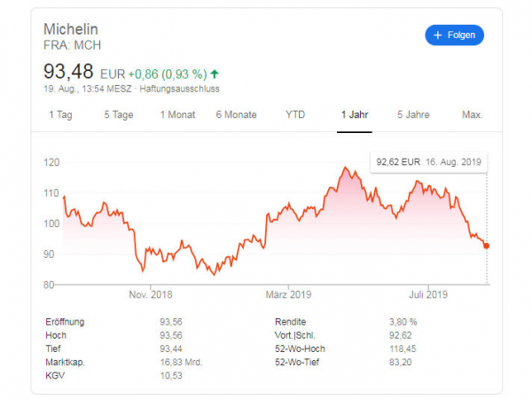Click the 92,62 EUR chart tooltip
Viewport: 532px width, 399px height.
point(428,162)
